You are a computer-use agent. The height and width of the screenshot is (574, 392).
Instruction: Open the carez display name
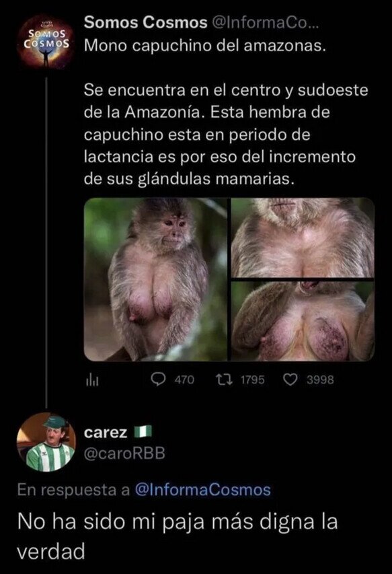point(106,433)
